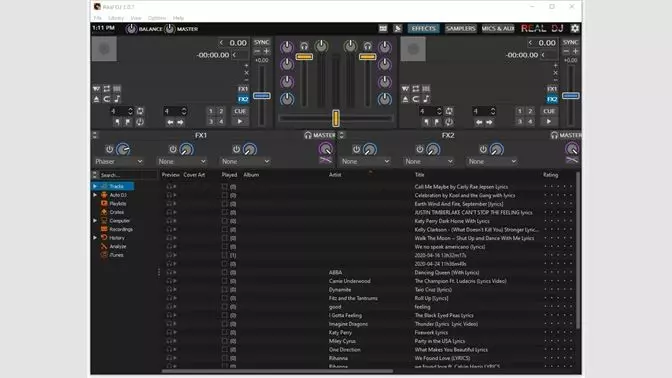The height and width of the screenshot is (378, 672).
Task: Open the Phaser effect dropdown in FX1
Action: pos(119,162)
